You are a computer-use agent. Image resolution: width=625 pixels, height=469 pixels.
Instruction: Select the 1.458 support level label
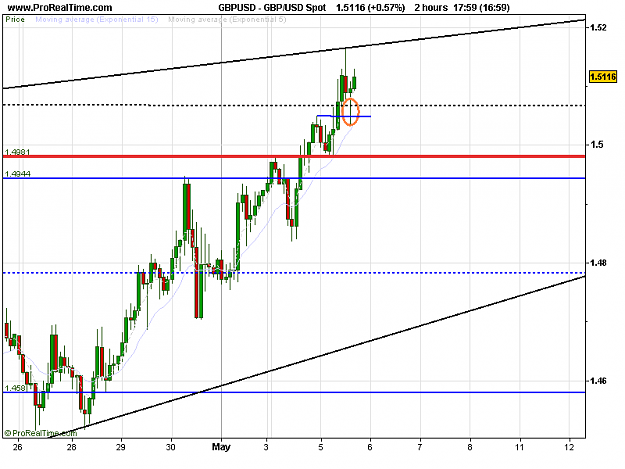[x=15, y=388]
